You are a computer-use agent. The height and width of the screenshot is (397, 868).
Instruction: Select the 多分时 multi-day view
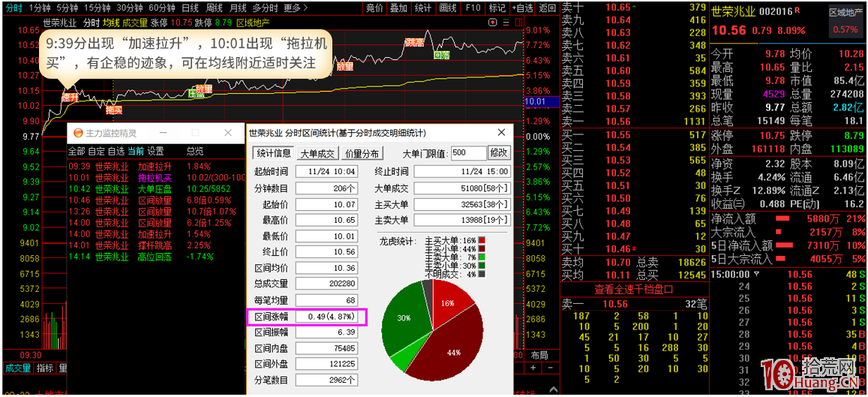[x=265, y=8]
